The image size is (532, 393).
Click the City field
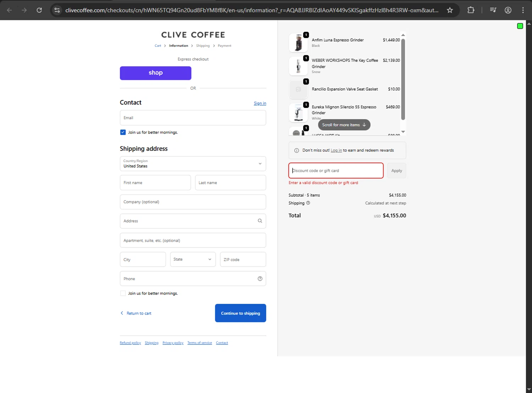tap(143, 260)
